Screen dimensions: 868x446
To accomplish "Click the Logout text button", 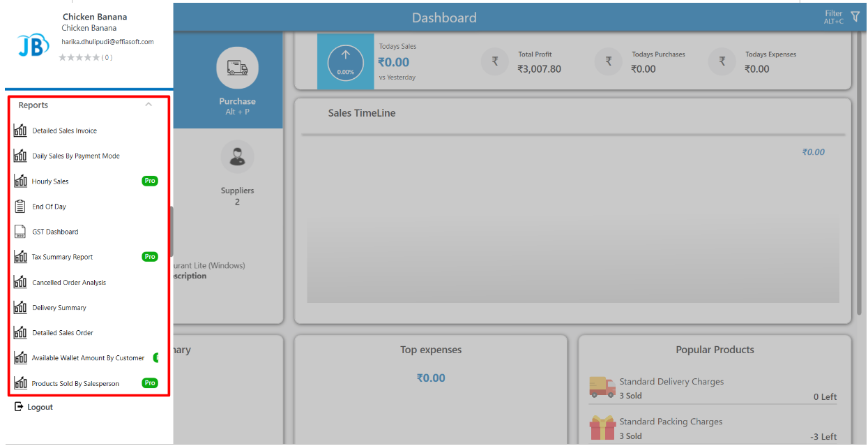I will click(x=40, y=407).
